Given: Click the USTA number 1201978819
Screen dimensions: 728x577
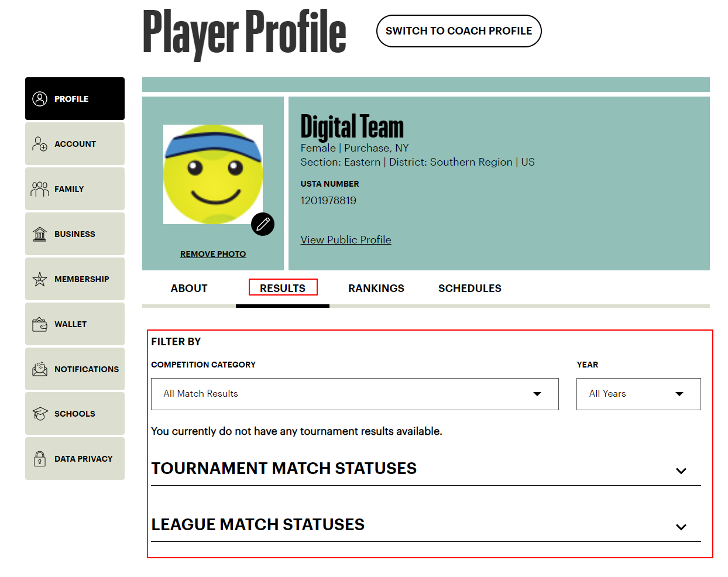Looking at the screenshot, I should click(x=328, y=201).
